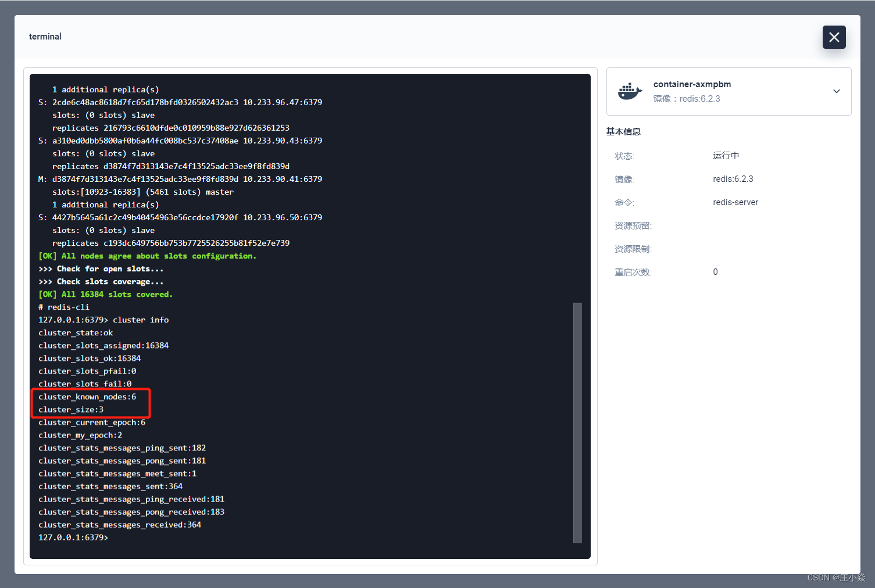Viewport: 875px width, 588px height.
Task: Click the cluster_my_epoch:2 line
Action: click(x=80, y=435)
